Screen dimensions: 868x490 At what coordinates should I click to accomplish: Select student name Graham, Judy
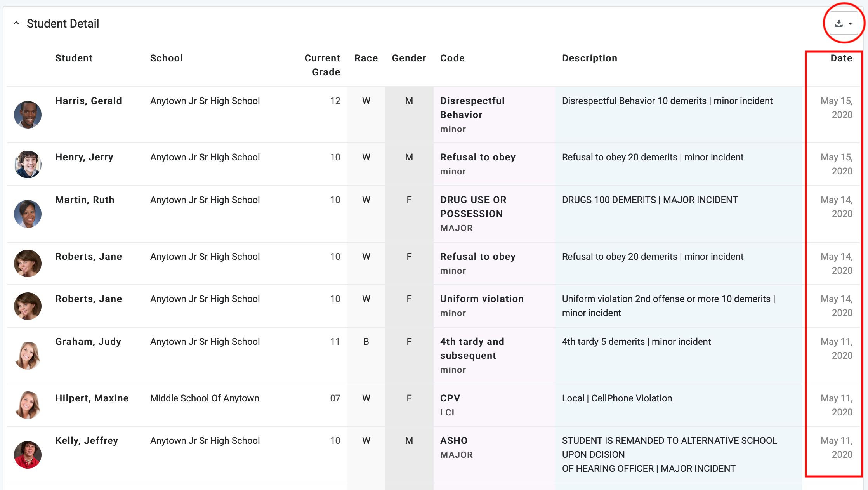point(88,342)
